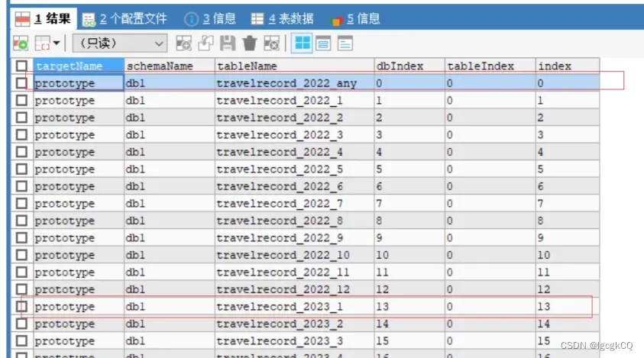Click dbIndex value 10
Image resolution: width=644 pixels, height=358 pixels.
(x=409, y=255)
